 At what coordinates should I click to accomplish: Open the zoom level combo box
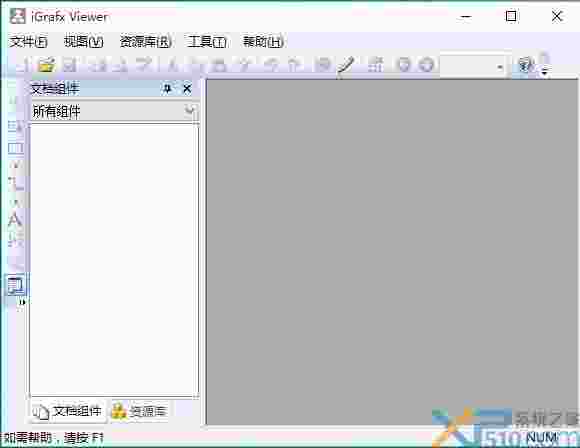(473, 67)
